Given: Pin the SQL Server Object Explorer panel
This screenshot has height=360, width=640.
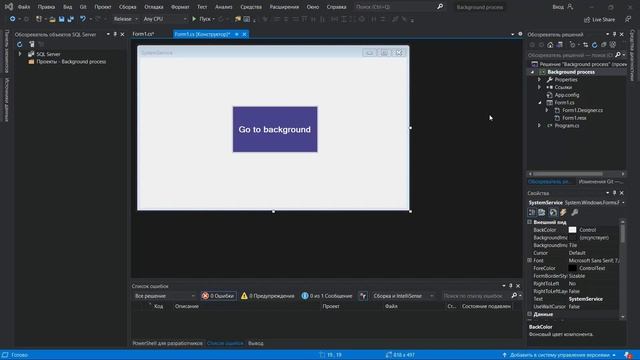Looking at the screenshot, I should pyautogui.click(x=115, y=34).
